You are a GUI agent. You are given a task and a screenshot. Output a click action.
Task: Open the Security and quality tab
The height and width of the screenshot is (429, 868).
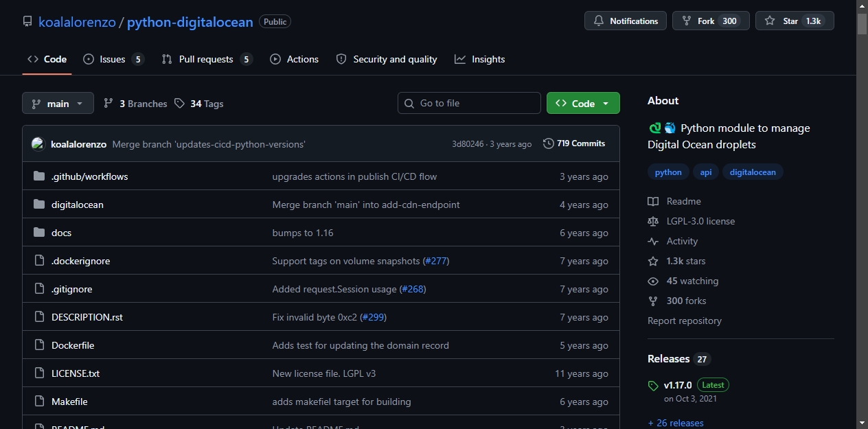(x=387, y=59)
